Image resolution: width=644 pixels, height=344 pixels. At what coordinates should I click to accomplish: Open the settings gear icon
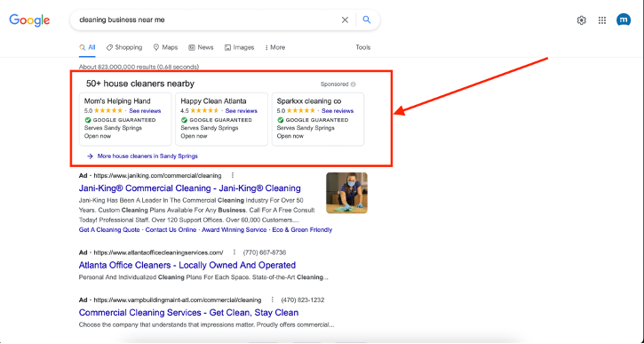[581, 20]
